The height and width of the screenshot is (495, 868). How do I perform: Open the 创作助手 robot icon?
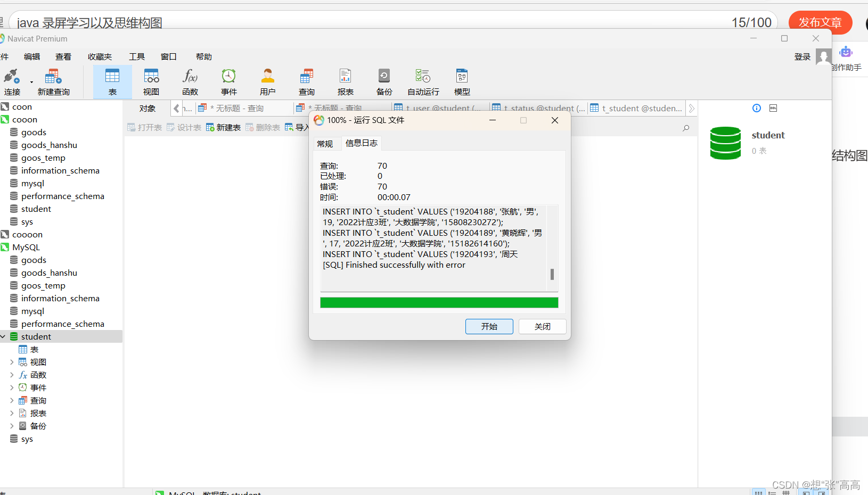click(846, 52)
